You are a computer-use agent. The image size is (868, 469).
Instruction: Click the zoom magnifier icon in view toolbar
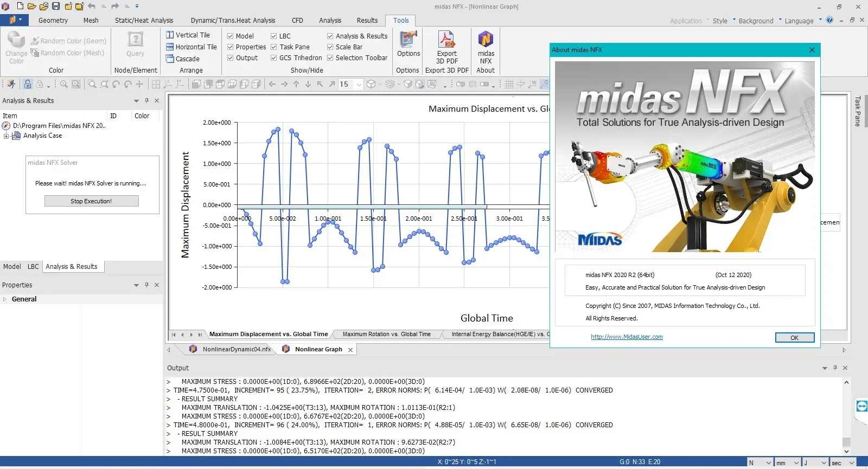point(64,84)
